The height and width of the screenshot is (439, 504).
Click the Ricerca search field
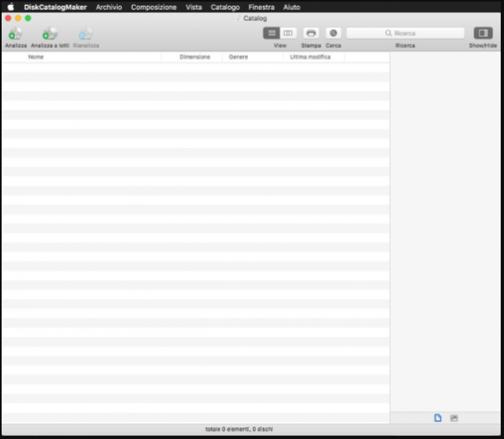(405, 33)
